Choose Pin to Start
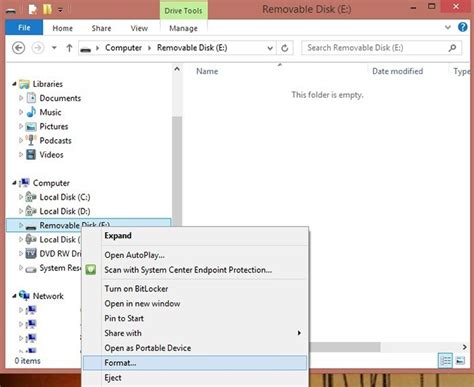The width and height of the screenshot is (474, 387). pos(195,318)
